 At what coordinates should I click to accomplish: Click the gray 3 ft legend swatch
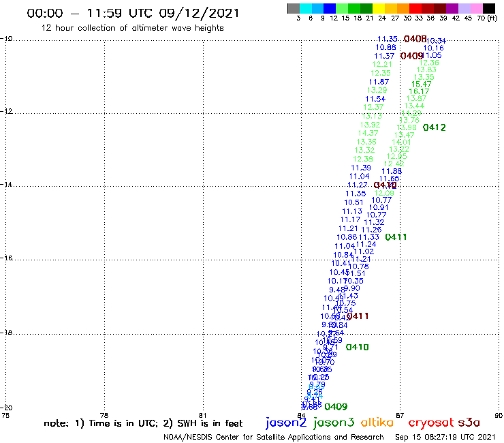[294, 8]
